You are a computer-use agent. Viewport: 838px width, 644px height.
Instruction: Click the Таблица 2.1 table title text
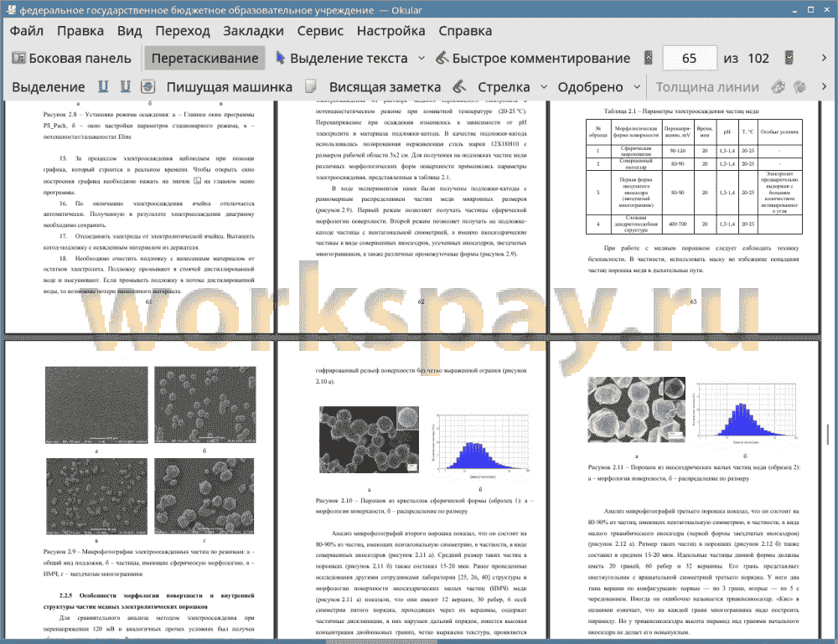click(x=680, y=111)
